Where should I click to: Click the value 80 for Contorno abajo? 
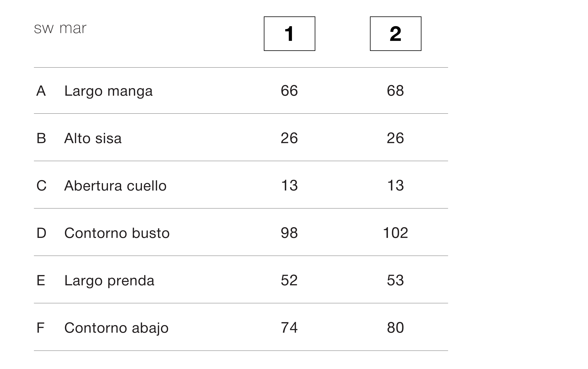point(396,327)
